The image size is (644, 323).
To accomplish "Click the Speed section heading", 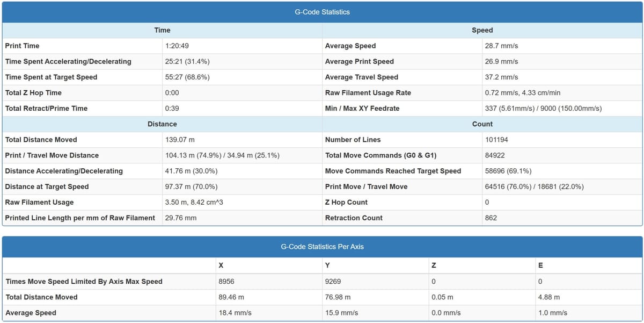I will pyautogui.click(x=482, y=30).
